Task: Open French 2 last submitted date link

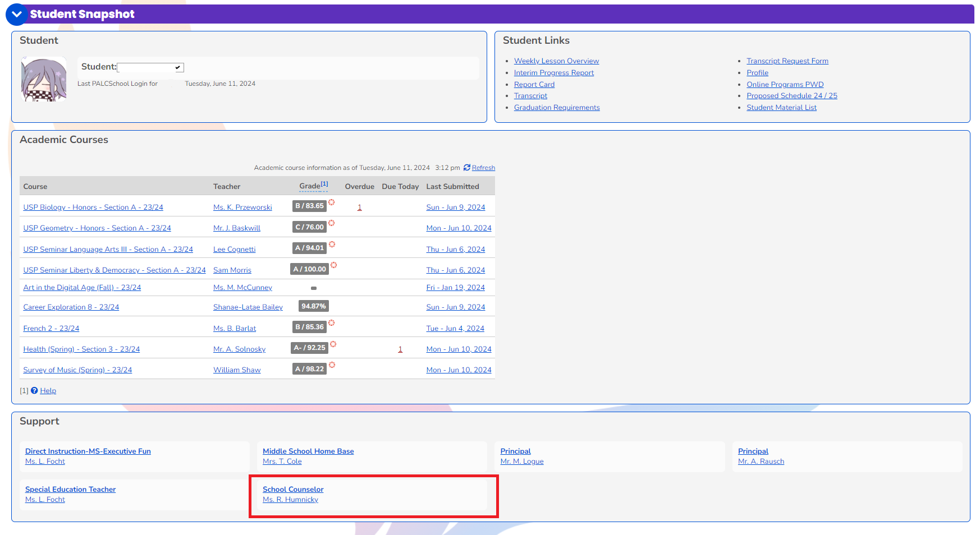Action: [455, 328]
